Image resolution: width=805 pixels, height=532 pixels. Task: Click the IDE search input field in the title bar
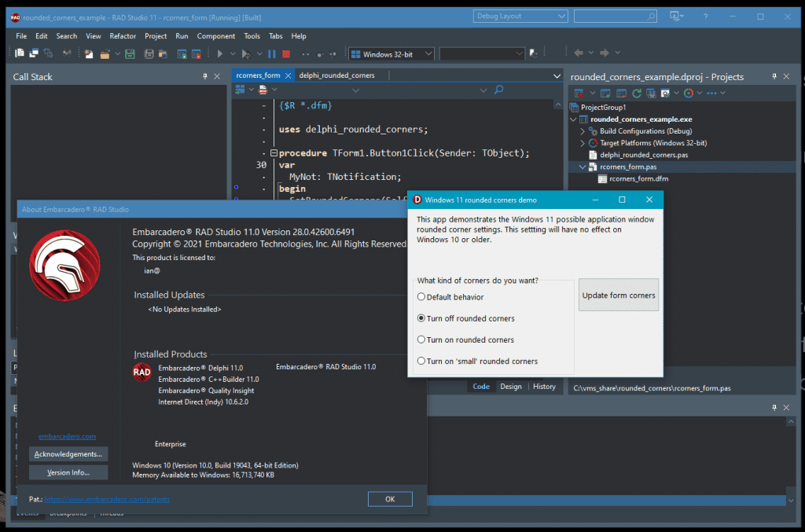point(615,17)
